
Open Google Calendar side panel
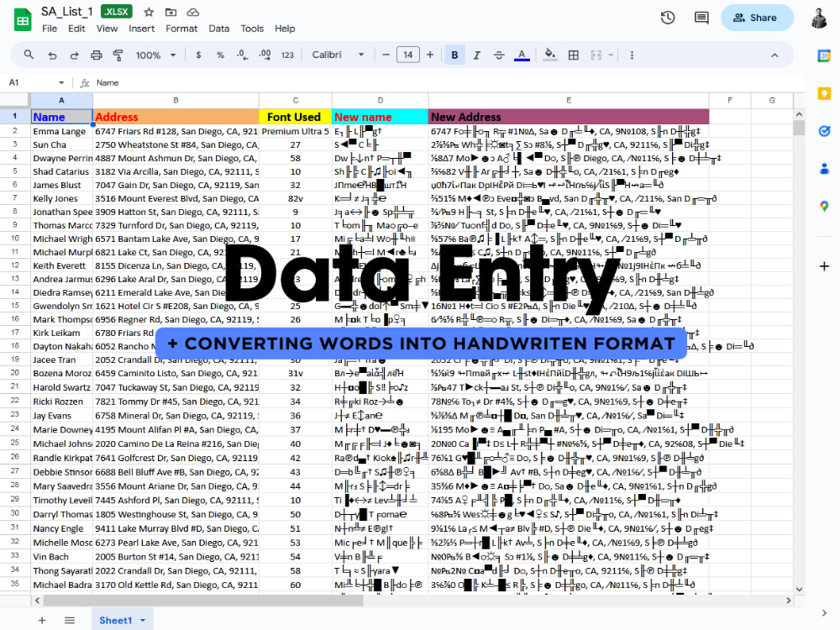point(824,55)
